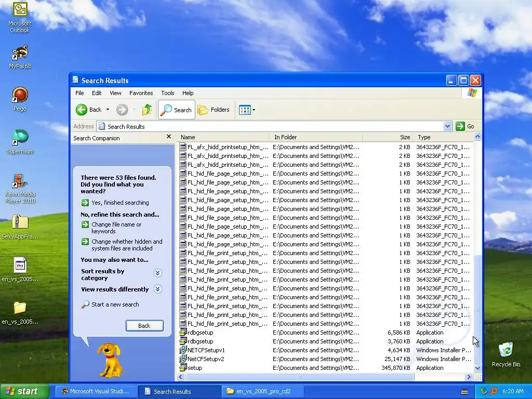Click the on-screen keyboard taskbar icon
532x399 pixels.
pos(464,392)
